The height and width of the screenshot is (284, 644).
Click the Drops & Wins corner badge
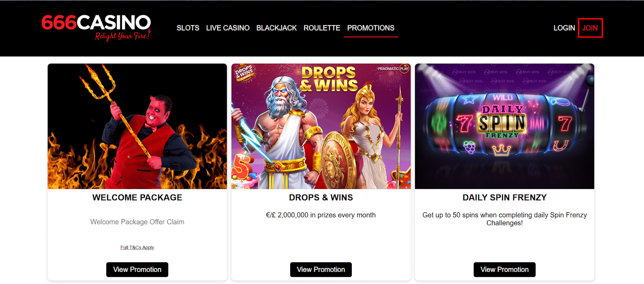244,73
